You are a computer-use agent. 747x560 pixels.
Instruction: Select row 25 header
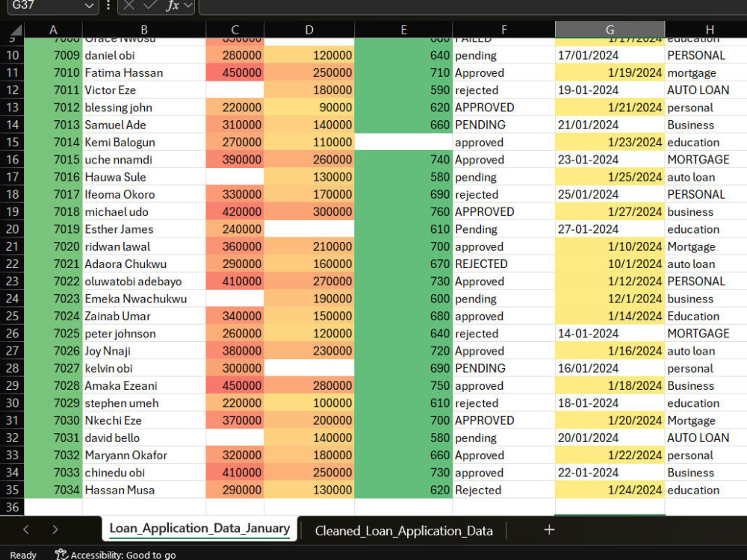tap(13, 316)
